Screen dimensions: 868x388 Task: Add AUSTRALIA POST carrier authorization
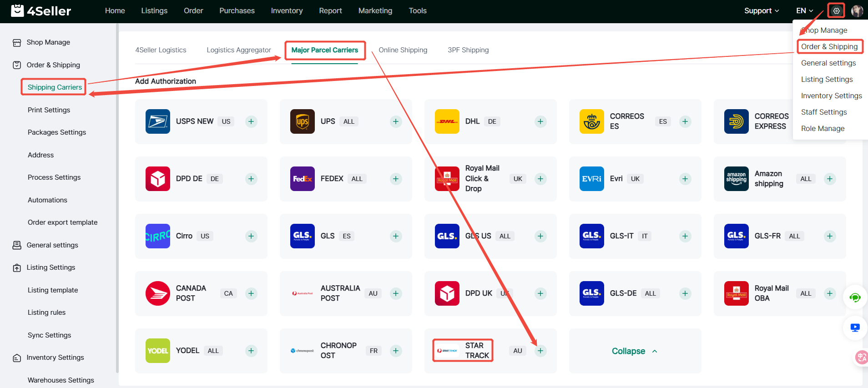(x=396, y=293)
